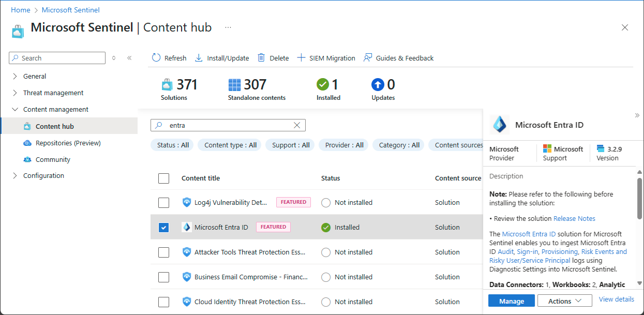Open SIEM Migration from toolbar
Image resolution: width=644 pixels, height=315 pixels.
click(326, 58)
